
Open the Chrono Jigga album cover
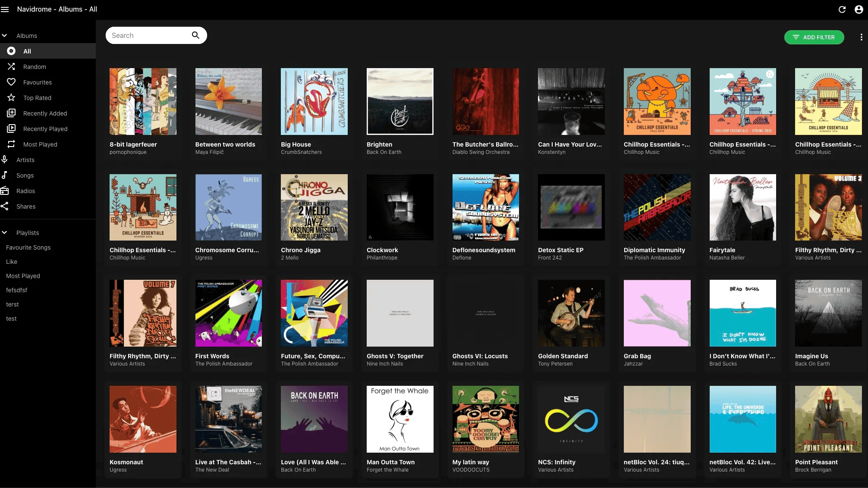314,207
